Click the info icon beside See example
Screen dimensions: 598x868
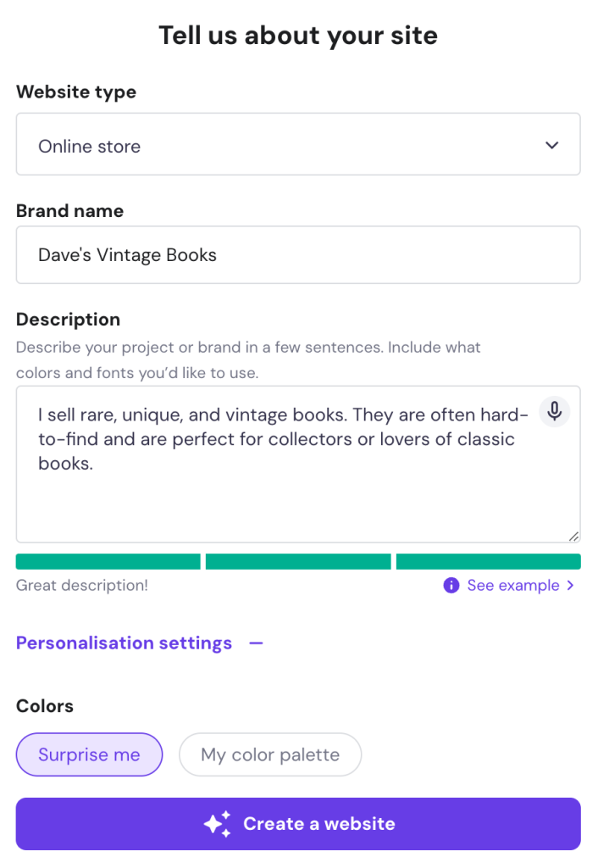click(x=451, y=586)
